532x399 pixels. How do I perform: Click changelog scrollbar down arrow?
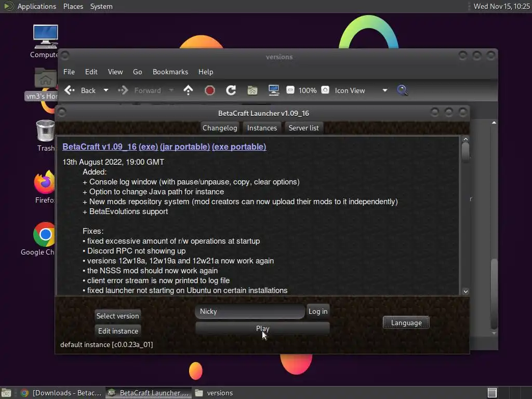pos(465,291)
